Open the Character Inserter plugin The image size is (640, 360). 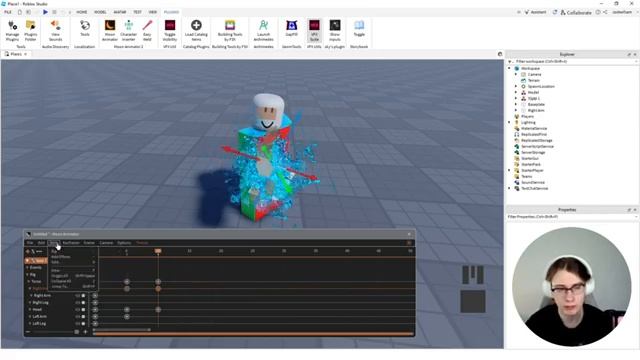tap(129, 30)
